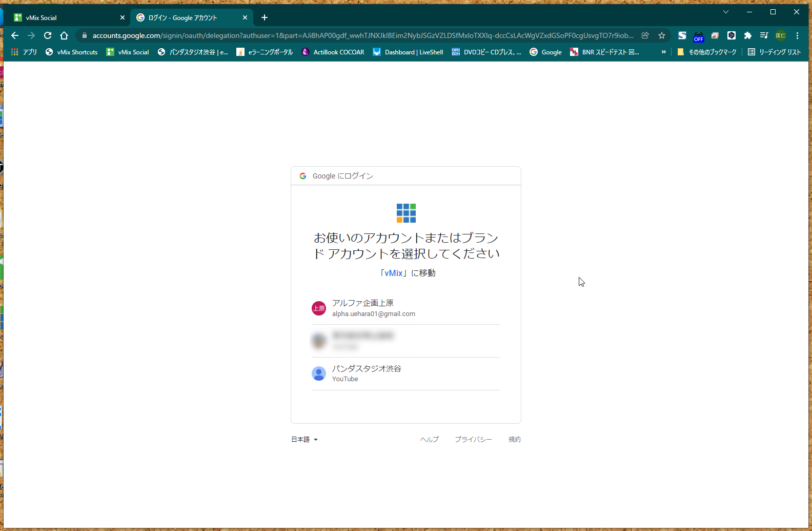Viewport: 812px width, 531px height.
Task: Select the ログイン - Google アカウント tab
Action: [x=192, y=17]
